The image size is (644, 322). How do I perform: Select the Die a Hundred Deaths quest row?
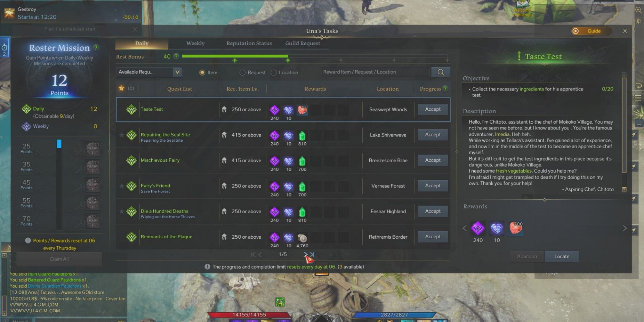pyautogui.click(x=283, y=212)
